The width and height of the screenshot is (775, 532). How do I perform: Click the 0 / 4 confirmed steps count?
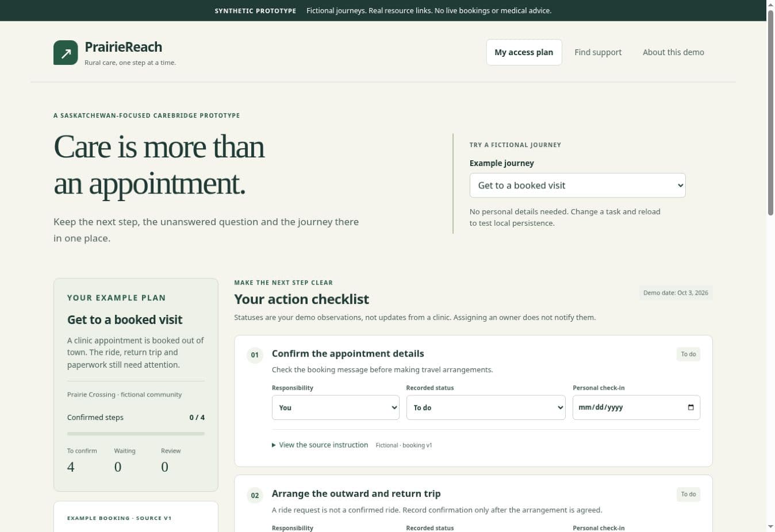click(197, 418)
